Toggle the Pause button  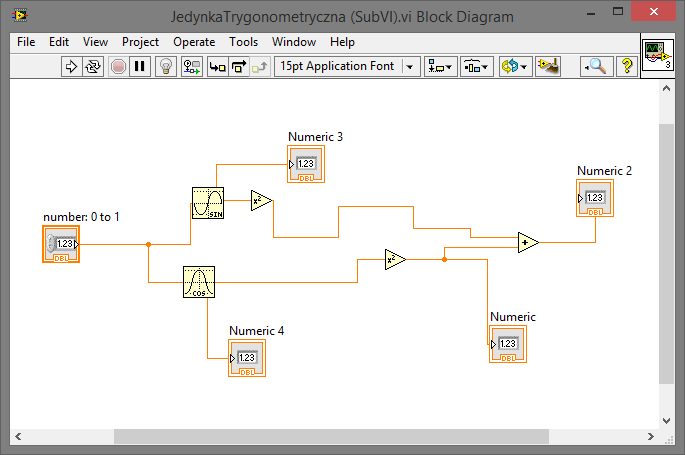(141, 66)
